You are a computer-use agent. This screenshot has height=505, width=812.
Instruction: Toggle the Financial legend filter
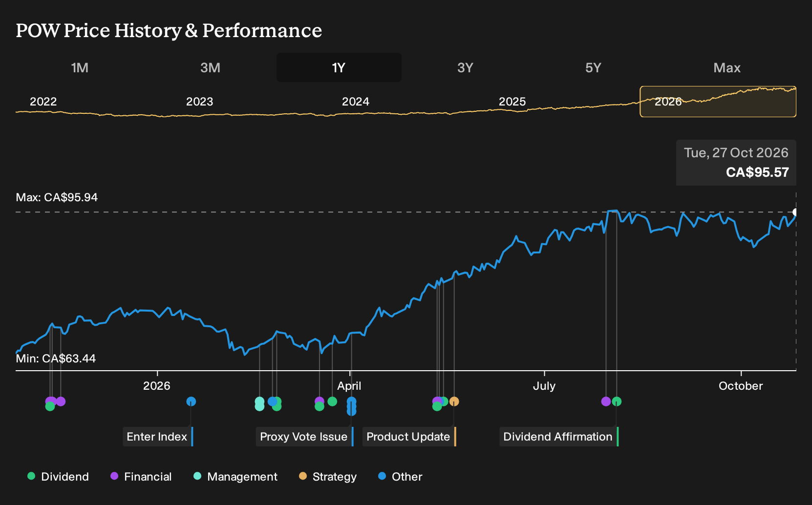pos(141,476)
